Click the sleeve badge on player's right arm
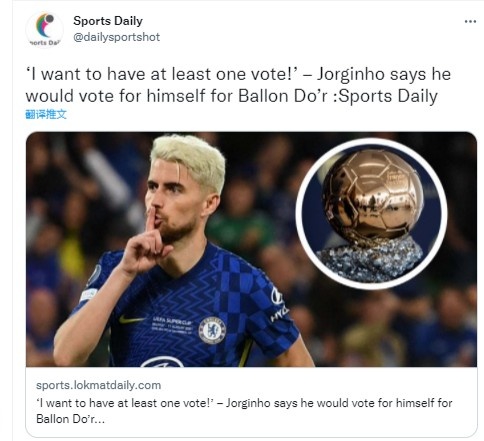This screenshot has width=484, height=441. (94, 274)
